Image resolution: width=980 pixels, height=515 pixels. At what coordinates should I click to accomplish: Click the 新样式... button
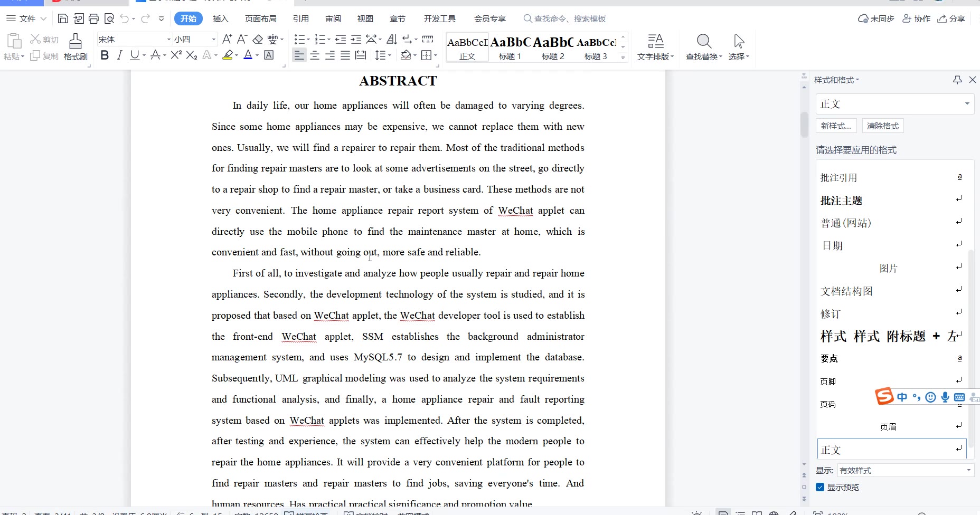[x=835, y=126]
